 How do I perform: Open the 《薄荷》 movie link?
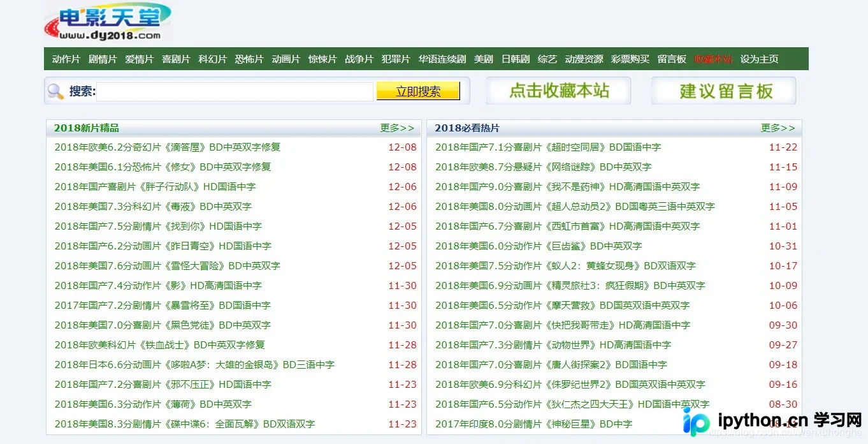(153, 404)
